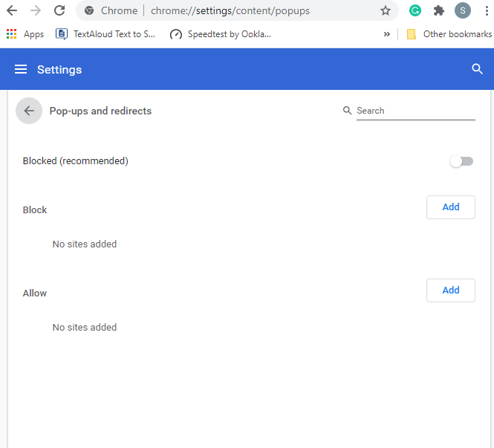Toggle the Blocked (recommended) switch
Viewport: 494px width, 448px height.
click(461, 161)
